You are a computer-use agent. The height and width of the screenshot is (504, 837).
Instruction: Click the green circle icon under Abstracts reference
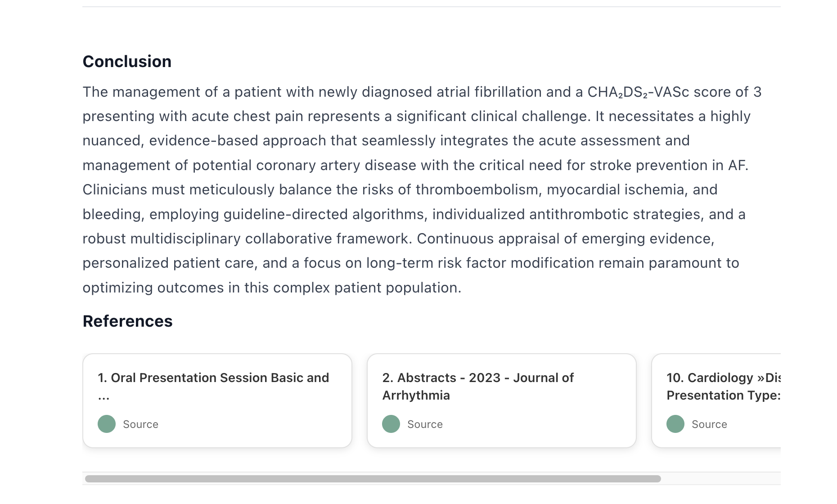pyautogui.click(x=391, y=424)
